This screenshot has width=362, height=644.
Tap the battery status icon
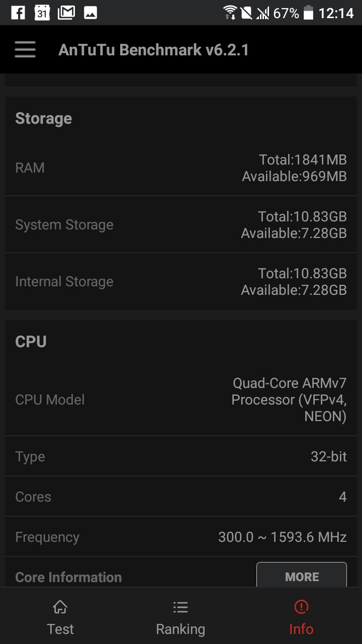click(x=308, y=13)
